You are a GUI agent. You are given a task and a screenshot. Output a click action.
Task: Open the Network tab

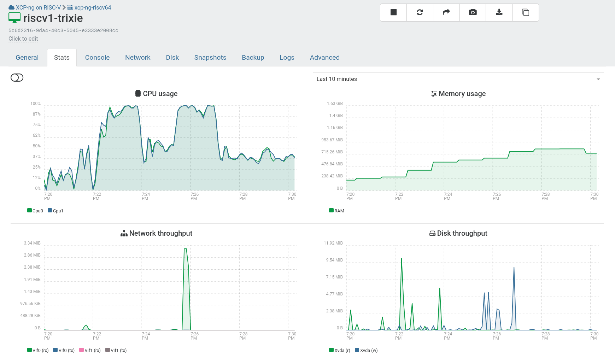[138, 58]
